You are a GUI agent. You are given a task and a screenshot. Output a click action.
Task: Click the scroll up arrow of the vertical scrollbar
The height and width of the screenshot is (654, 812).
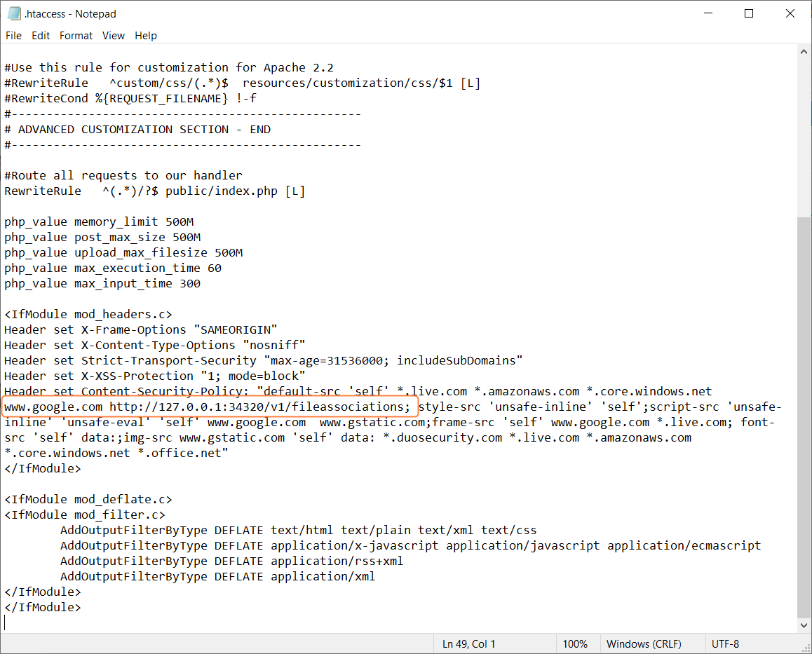[804, 52]
